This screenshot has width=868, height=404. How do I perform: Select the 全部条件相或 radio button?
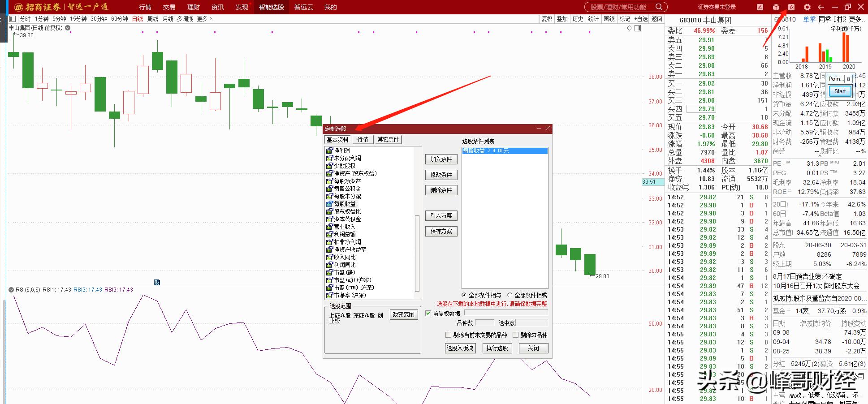[510, 295]
